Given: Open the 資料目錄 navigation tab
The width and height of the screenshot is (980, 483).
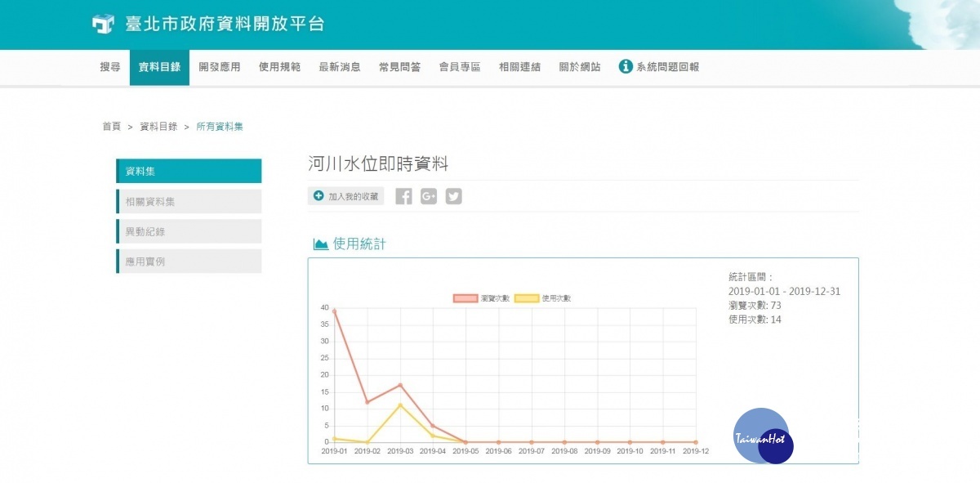Looking at the screenshot, I should [x=159, y=67].
